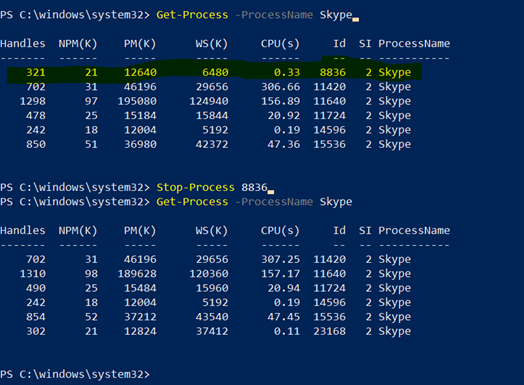
Task: Click the Skype argument in second Get-Process command
Action: click(336, 202)
